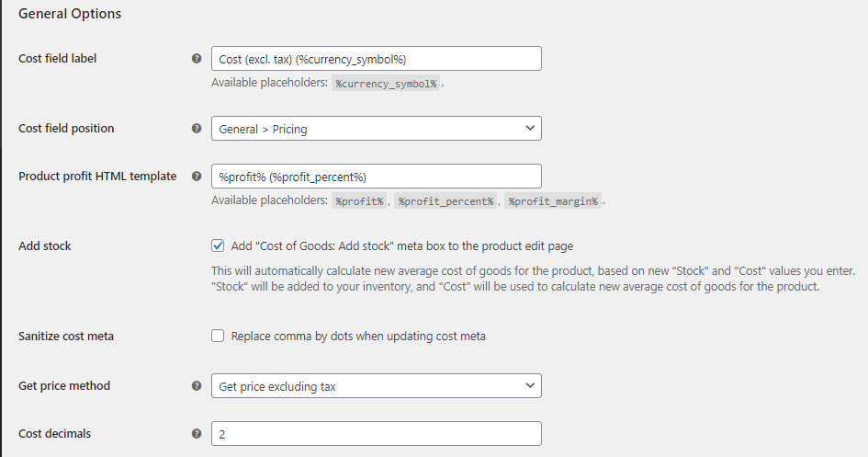Focus the Product profit HTML template input
Image resolution: width=868 pixels, height=457 pixels.
click(377, 177)
